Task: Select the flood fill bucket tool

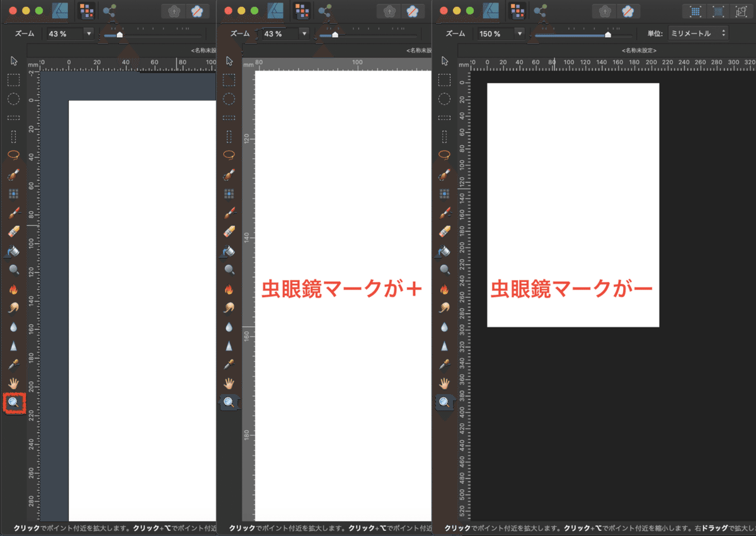Action: [x=14, y=250]
